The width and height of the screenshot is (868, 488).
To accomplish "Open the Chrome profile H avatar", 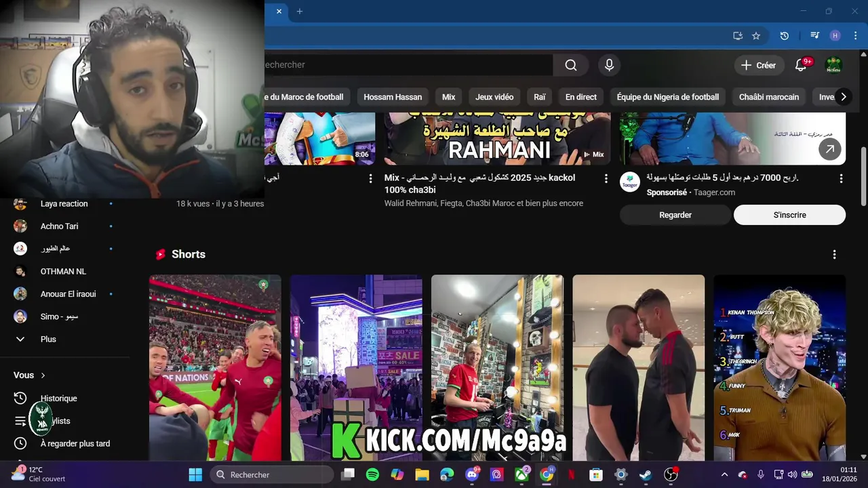I will (835, 36).
